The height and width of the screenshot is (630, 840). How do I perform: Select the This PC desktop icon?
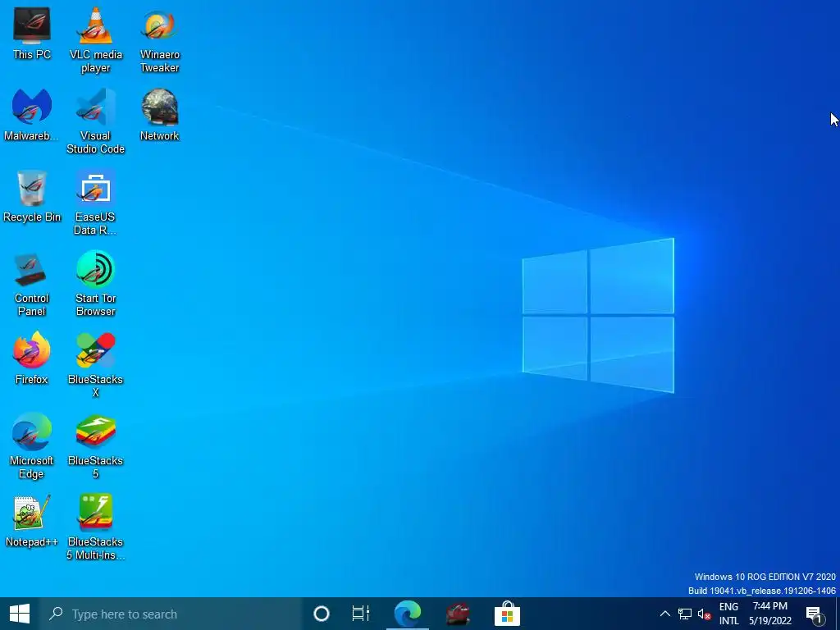[32, 33]
